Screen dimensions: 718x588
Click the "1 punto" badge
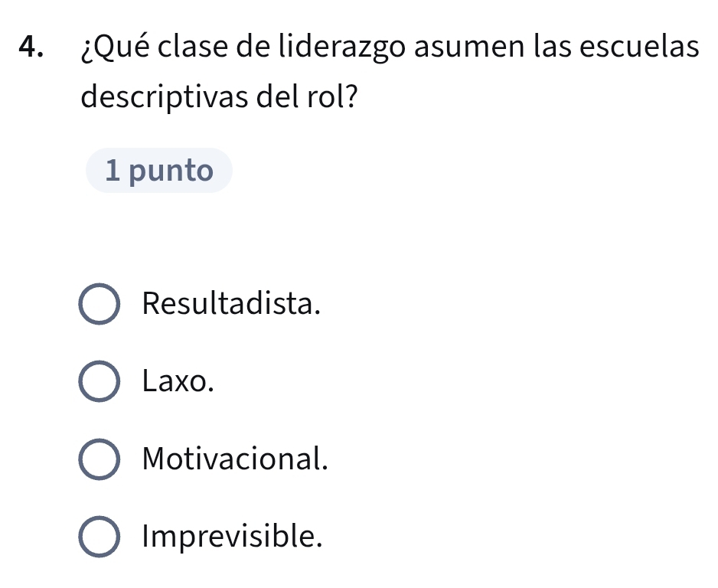point(159,171)
